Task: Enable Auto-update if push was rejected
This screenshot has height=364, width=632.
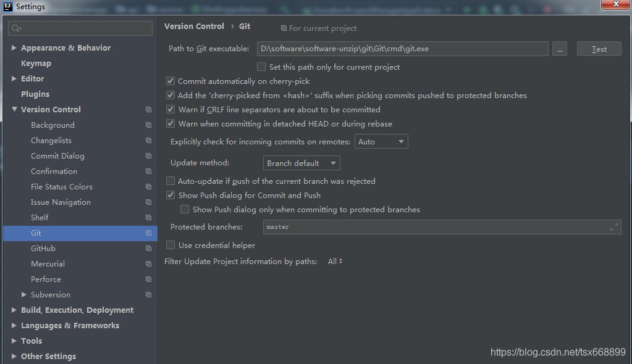Action: [171, 181]
